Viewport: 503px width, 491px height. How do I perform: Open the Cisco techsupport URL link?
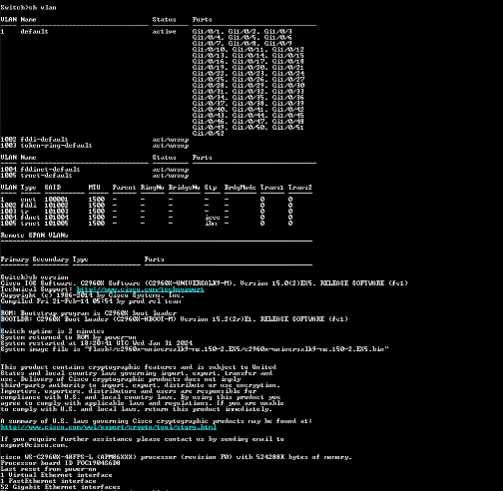pyautogui.click(x=140, y=289)
